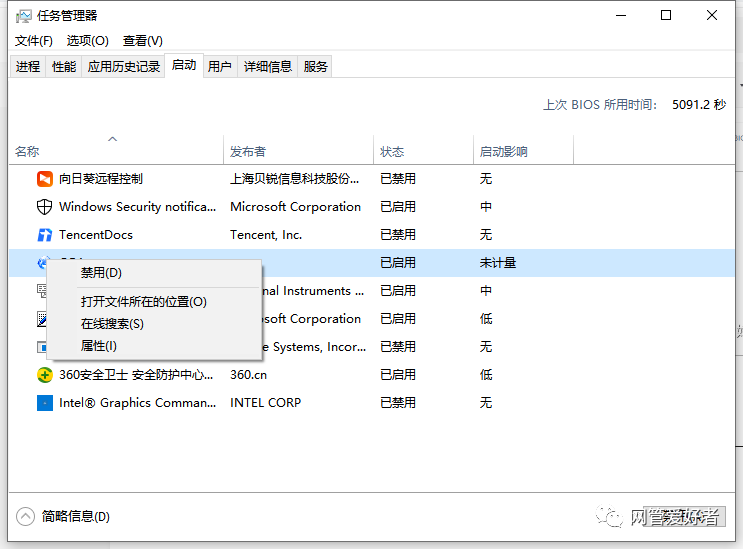Click the window close button
This screenshot has width=743, height=549.
(x=712, y=16)
